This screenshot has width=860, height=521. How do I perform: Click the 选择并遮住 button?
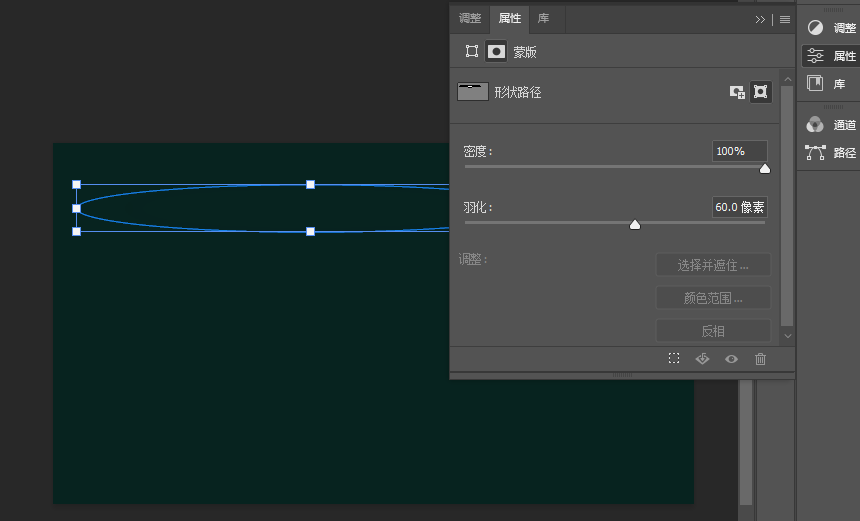tap(713, 265)
